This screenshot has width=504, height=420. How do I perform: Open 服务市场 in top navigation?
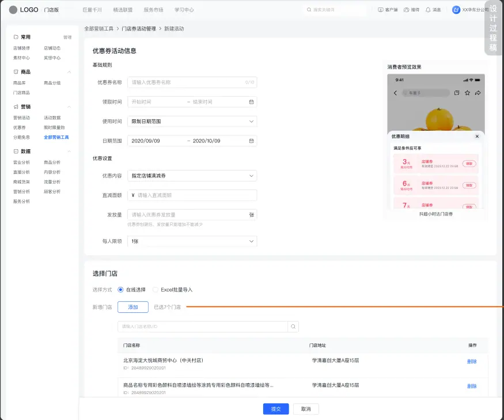pyautogui.click(x=153, y=10)
